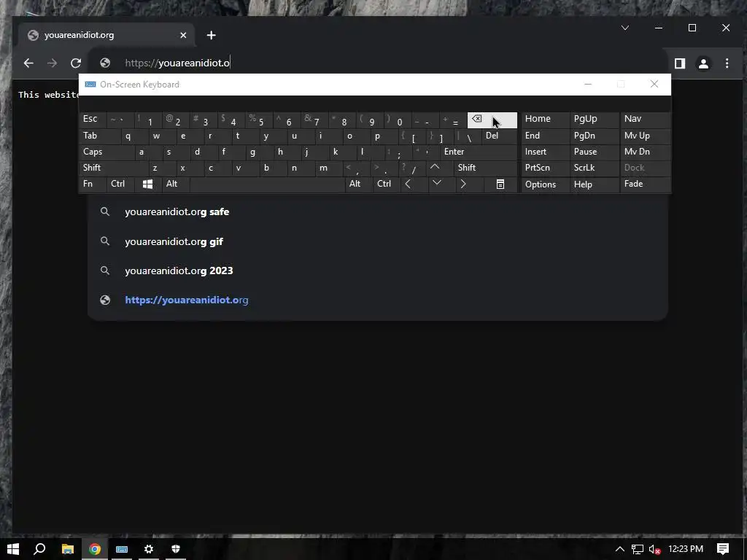Toggle the Fn key on keyboard
The width and height of the screenshot is (747, 560).
93,184
